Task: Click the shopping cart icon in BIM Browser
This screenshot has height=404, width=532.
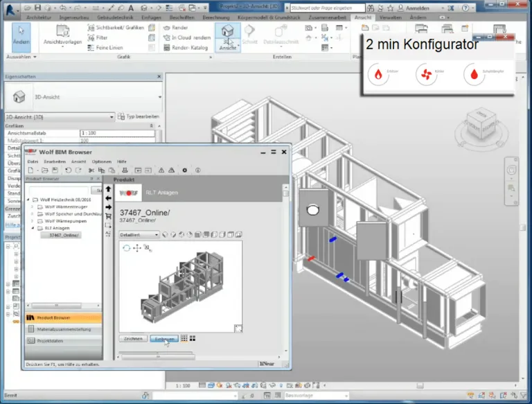Action: (x=109, y=216)
